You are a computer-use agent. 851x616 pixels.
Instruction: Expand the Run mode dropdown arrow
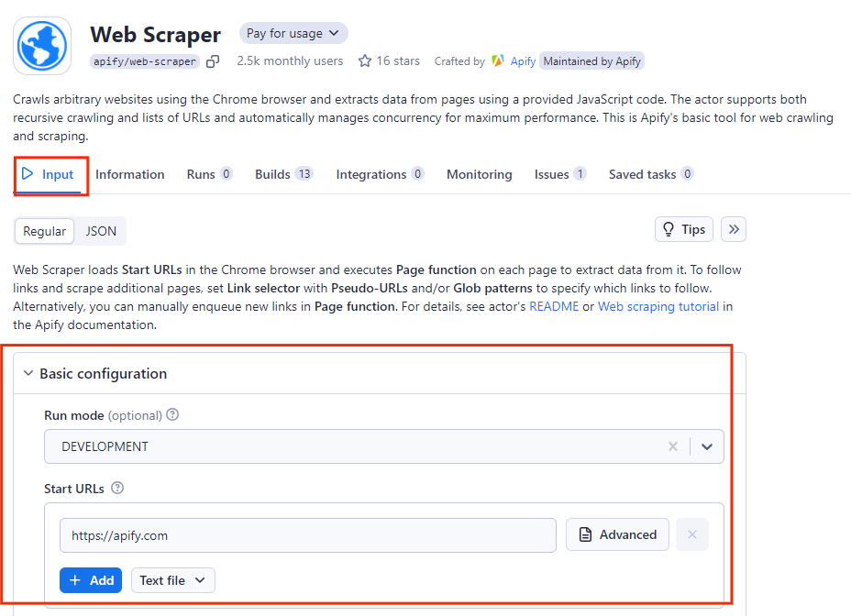[x=707, y=446]
